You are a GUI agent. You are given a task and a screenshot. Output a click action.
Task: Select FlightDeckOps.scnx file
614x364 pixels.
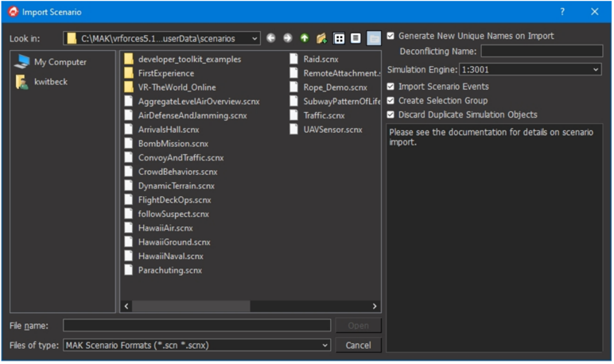point(168,200)
